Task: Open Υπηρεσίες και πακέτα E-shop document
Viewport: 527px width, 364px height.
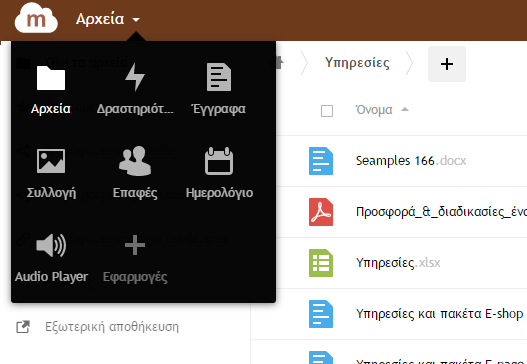Action: (440, 314)
